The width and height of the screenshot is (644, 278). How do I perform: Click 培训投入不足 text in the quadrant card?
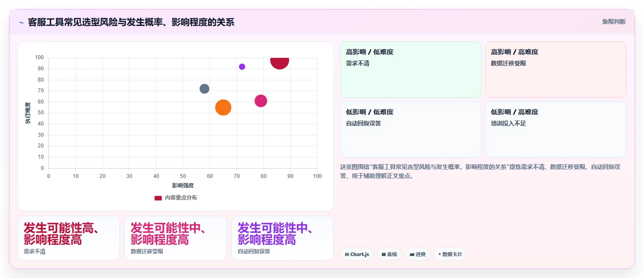click(508, 124)
